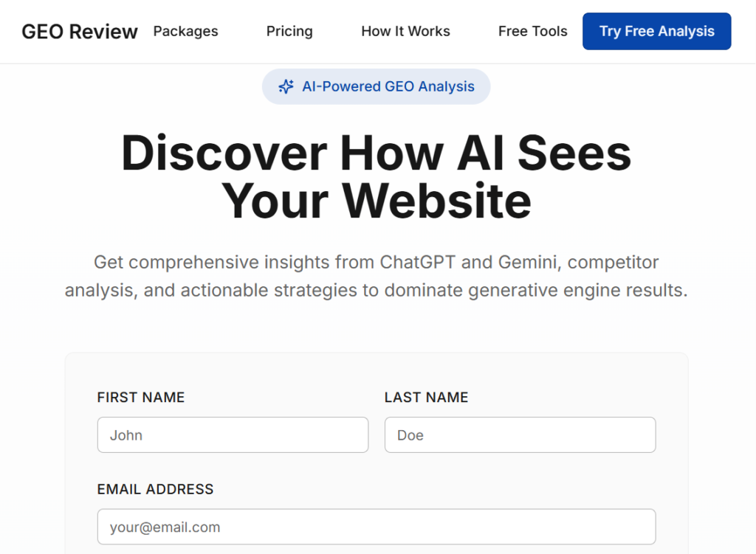This screenshot has height=554, width=756.
Task: Focus the First Name input field
Action: pyautogui.click(x=233, y=435)
